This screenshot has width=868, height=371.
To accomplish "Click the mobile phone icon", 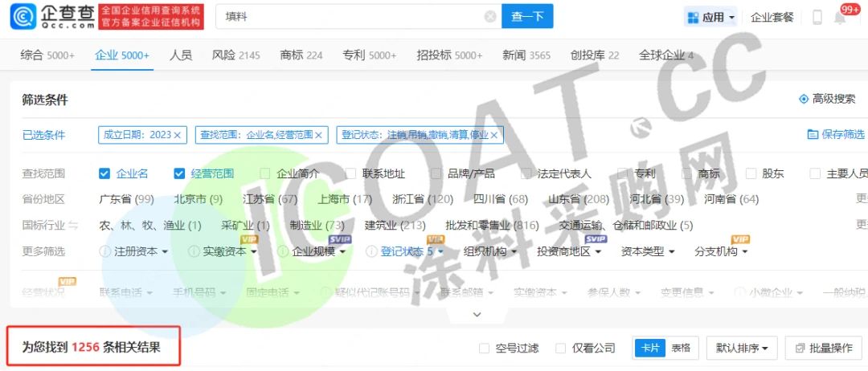I will [x=817, y=18].
